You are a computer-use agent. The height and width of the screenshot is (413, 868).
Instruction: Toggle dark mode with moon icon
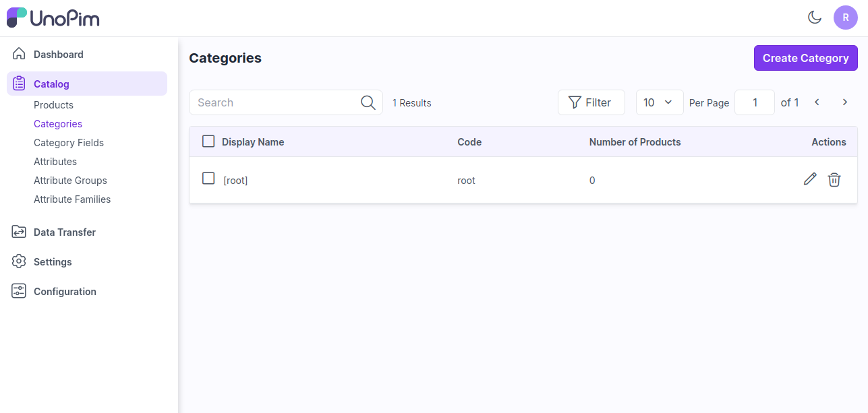pos(815,18)
